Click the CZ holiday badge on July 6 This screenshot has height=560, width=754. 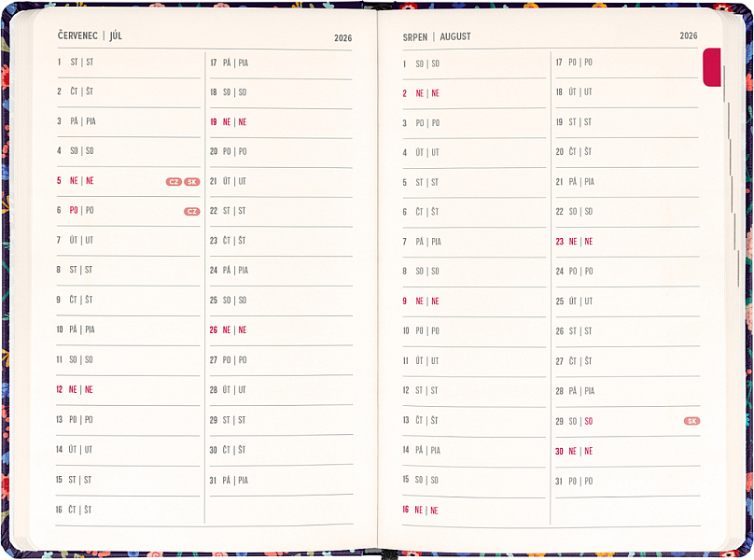coord(191,212)
